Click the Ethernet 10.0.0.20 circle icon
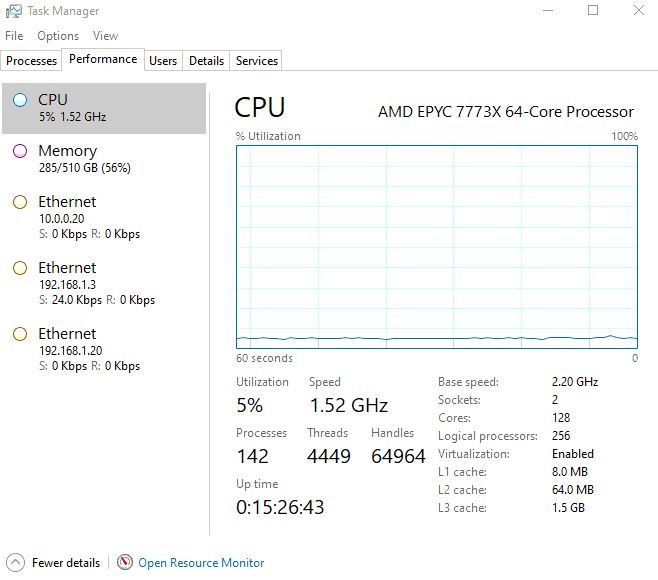The height and width of the screenshot is (580, 658). (x=20, y=202)
